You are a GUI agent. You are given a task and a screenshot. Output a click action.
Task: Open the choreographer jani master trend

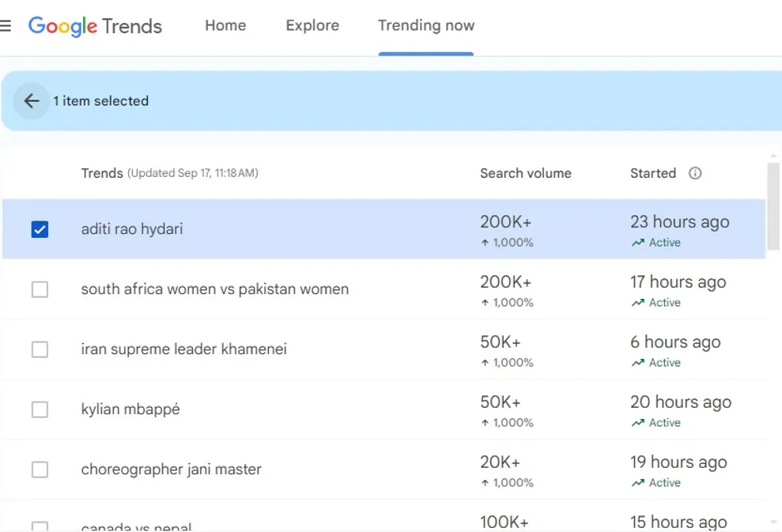[x=171, y=470]
